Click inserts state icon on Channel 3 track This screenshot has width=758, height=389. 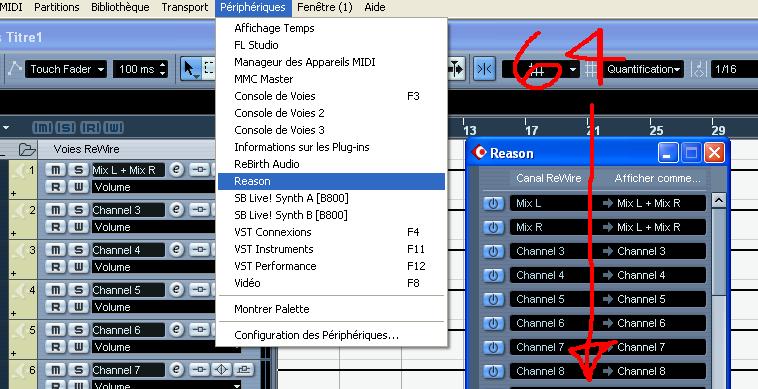[x=199, y=210]
